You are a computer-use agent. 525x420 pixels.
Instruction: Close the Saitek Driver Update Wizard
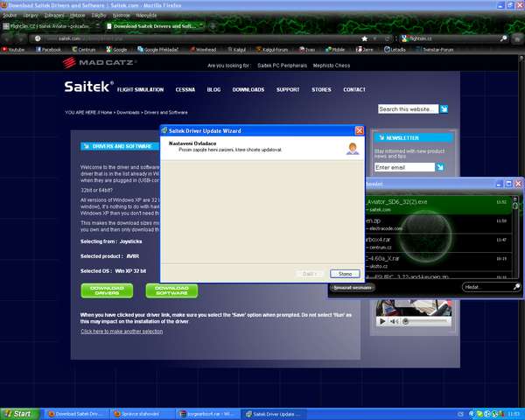(360, 130)
